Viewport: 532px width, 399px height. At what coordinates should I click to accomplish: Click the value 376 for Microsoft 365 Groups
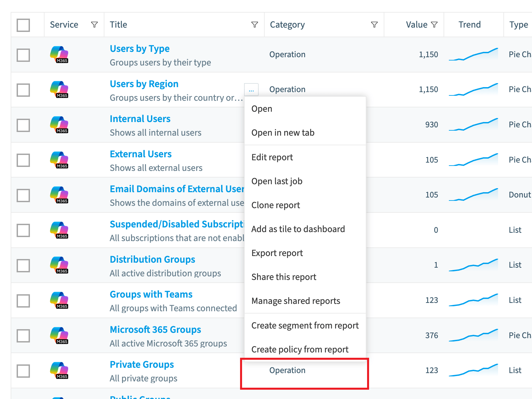coord(432,335)
